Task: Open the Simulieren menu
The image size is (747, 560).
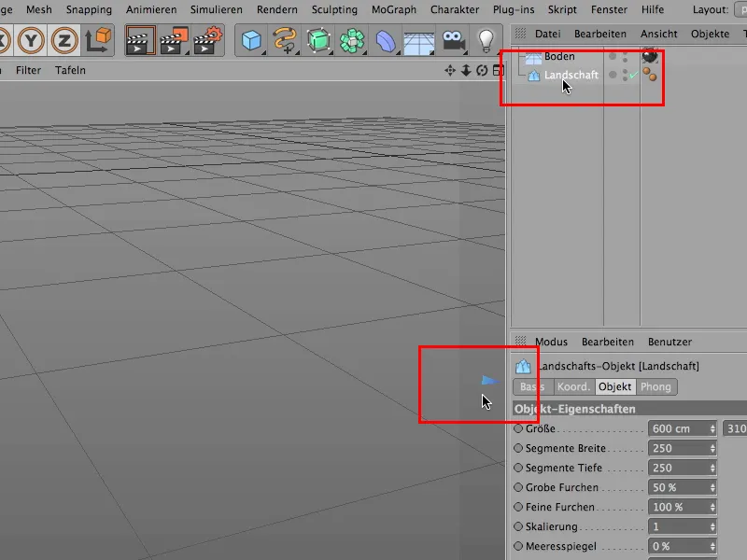Action: tap(216, 9)
